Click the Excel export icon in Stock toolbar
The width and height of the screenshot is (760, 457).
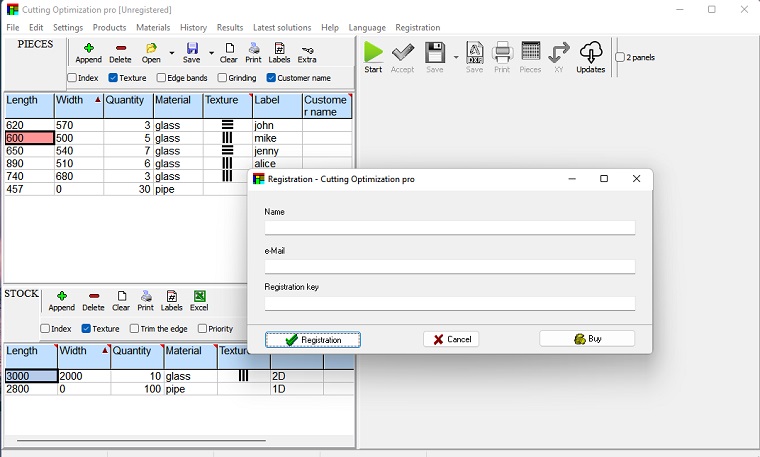(200, 300)
